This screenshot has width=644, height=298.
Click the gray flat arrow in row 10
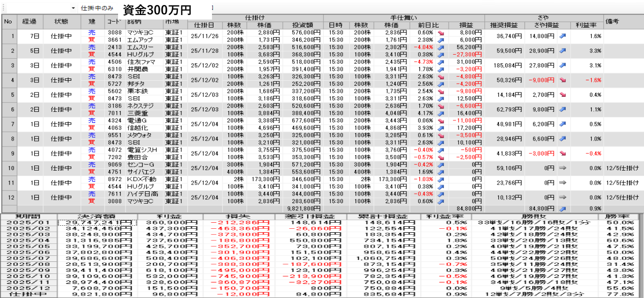click(x=563, y=168)
